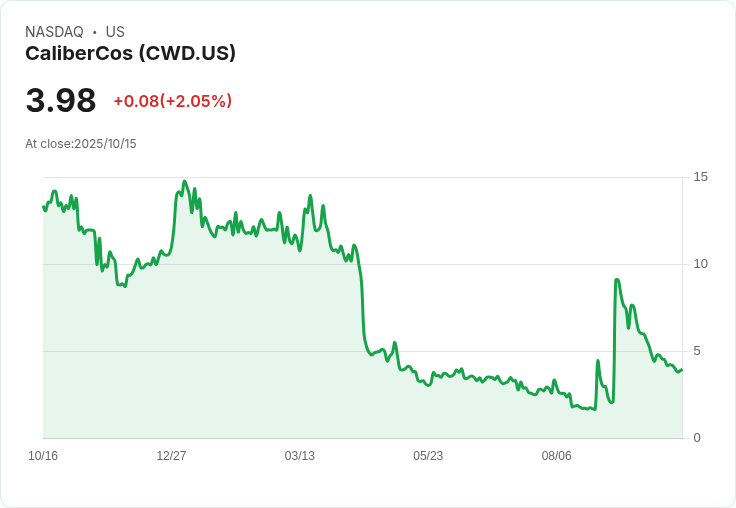Viewport: 736px width, 508px height.
Task: Select the last data point of the price line
Action: click(x=682, y=370)
